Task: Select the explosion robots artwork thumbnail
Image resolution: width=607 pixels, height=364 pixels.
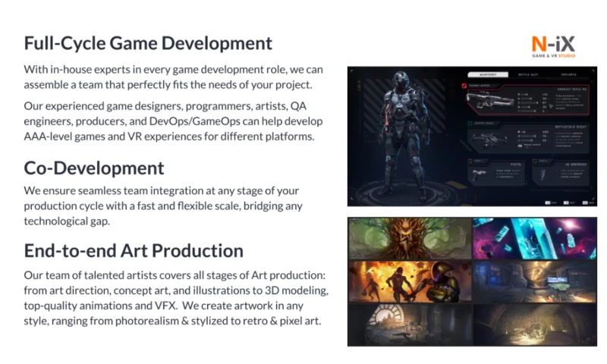Action: [410, 281]
